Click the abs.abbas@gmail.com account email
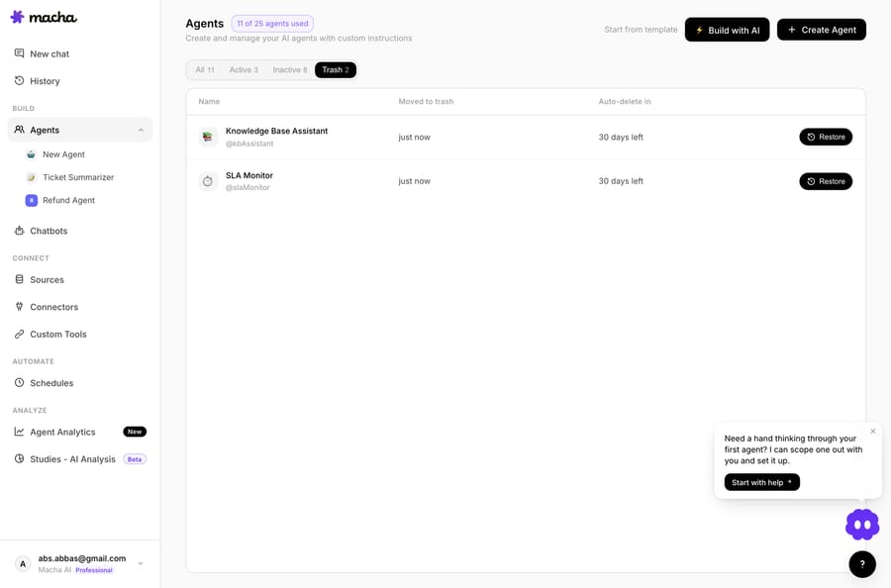This screenshot has height=588, width=891. [82, 558]
